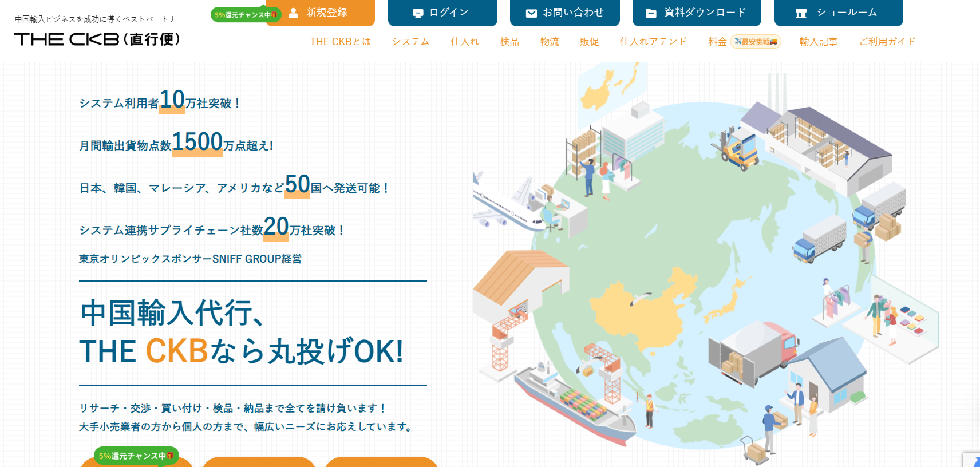The image size is (980, 467).
Task: Open the ショールーム button
Action: tap(839, 13)
